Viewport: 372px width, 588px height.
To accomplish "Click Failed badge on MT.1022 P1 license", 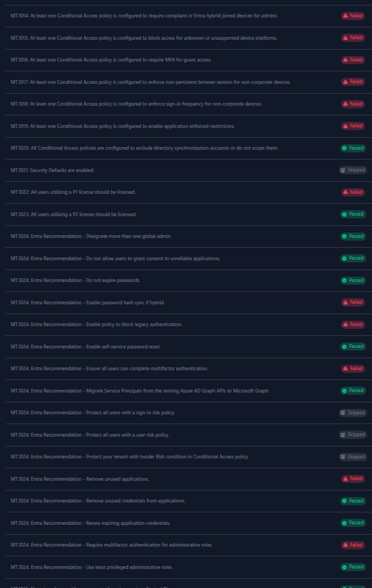I will 353,192.
